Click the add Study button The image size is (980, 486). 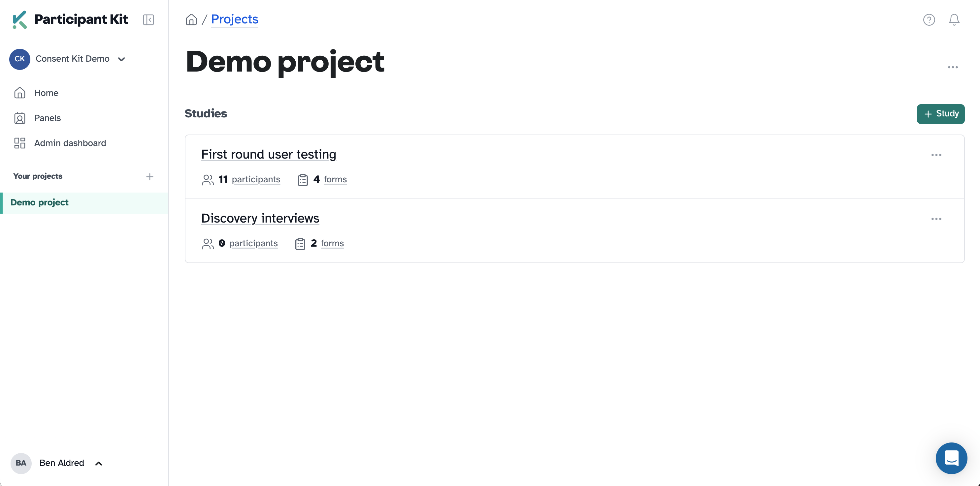click(x=940, y=114)
